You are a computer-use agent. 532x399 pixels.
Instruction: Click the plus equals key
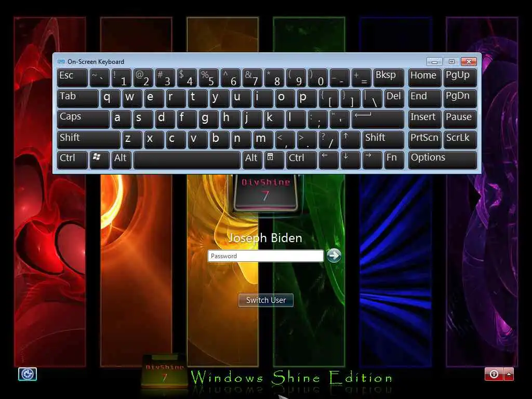[x=361, y=78]
